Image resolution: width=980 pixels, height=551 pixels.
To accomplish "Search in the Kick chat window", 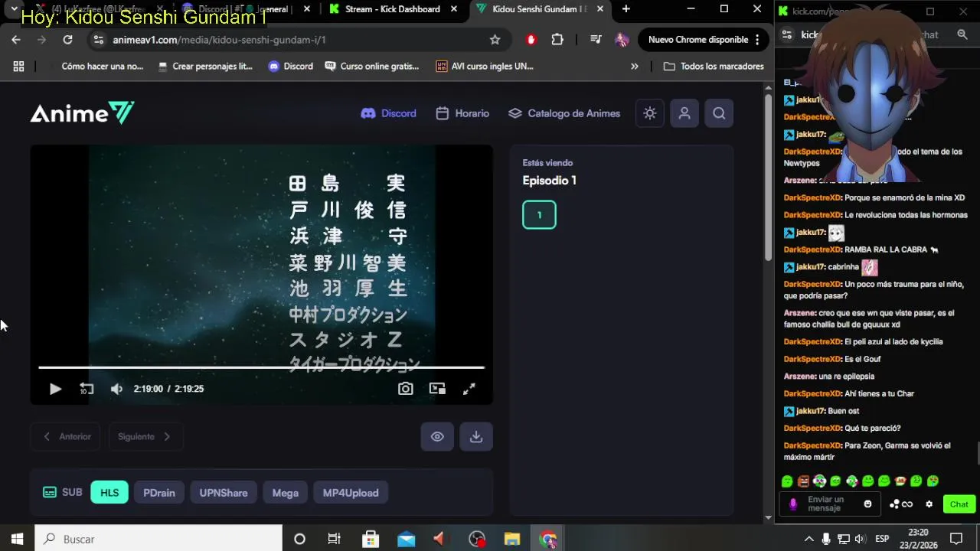I will click(x=962, y=34).
